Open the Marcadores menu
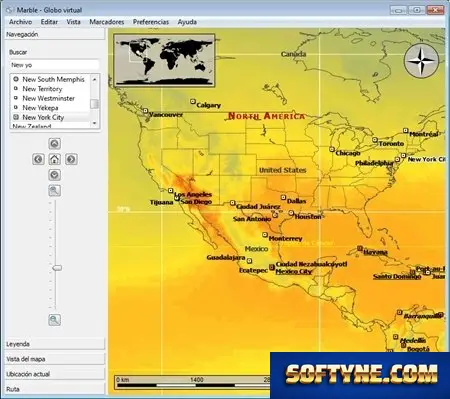 [107, 22]
